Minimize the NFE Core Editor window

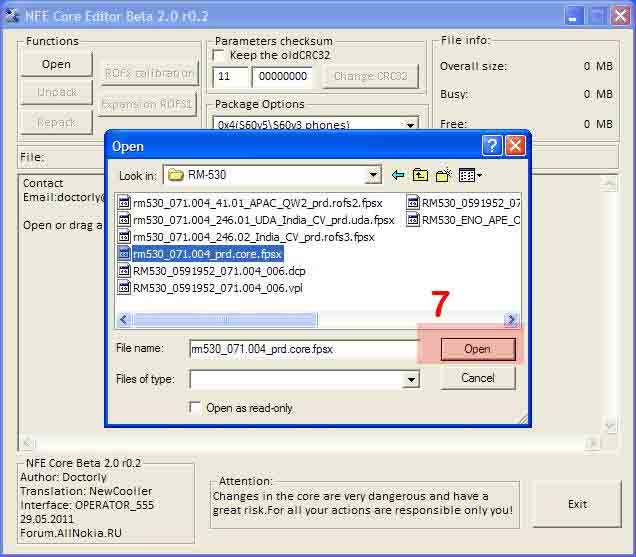[x=573, y=16]
